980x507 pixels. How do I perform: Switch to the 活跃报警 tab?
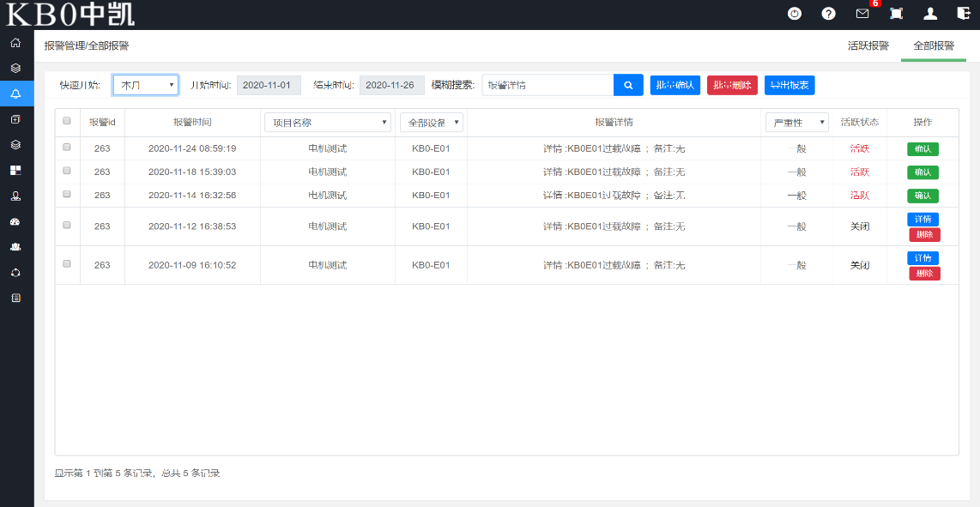868,46
